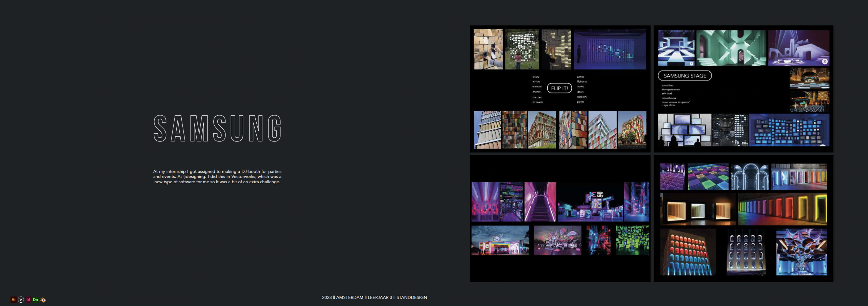The width and height of the screenshot is (868, 306).
Task: Click the Adobe Dimension Dn icon
Action: (35, 300)
